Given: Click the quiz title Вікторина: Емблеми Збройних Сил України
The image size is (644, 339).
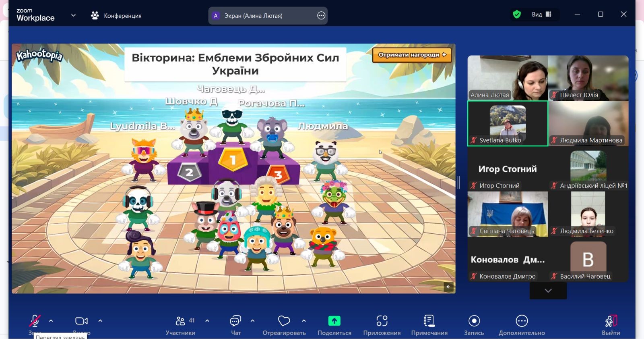Looking at the screenshot, I should click(235, 64).
